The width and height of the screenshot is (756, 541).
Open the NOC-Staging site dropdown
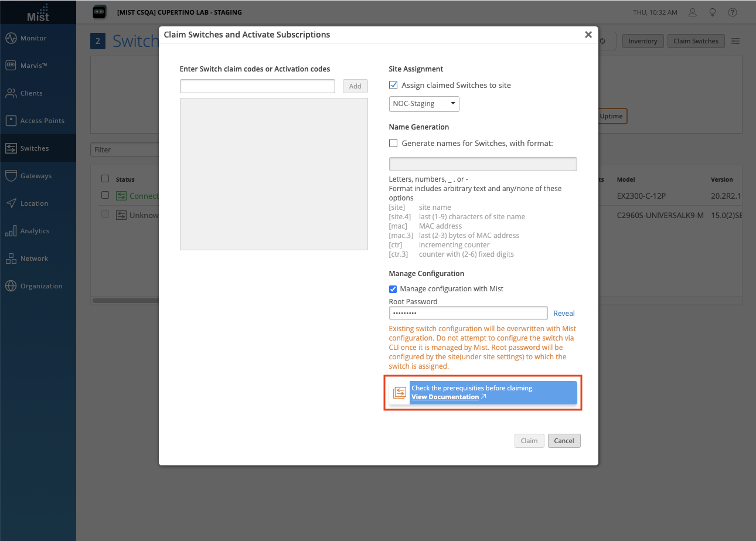point(424,104)
